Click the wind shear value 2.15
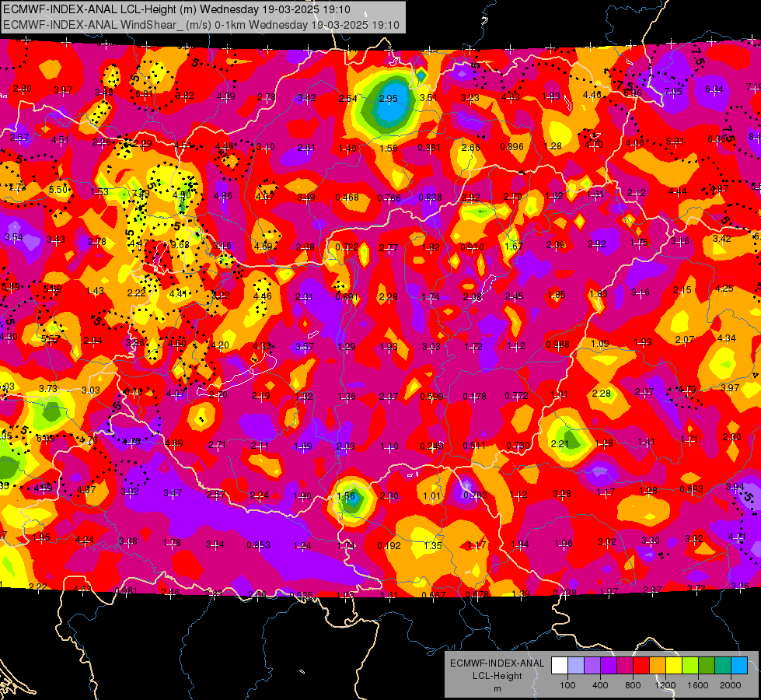 click(682, 290)
